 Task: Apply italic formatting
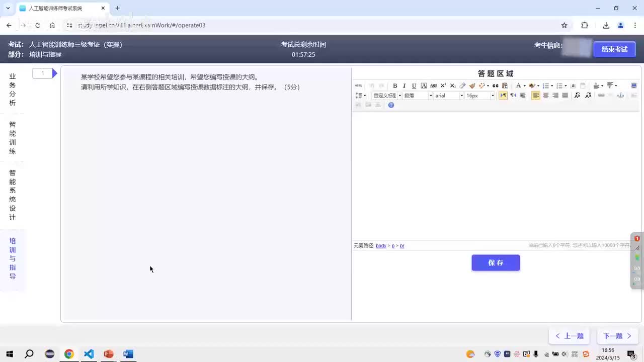404,85
